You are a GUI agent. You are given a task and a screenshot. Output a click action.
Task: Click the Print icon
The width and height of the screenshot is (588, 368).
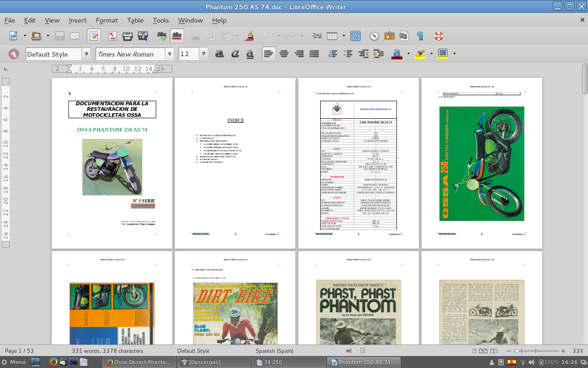128,35
